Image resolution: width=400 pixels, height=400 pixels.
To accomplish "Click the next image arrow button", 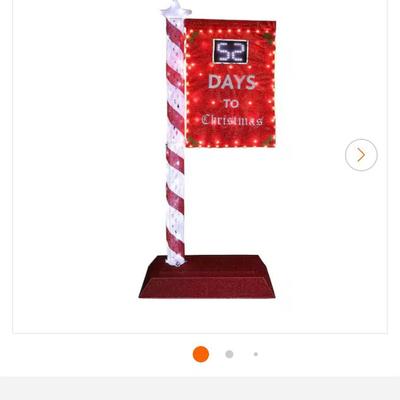I will 361,155.
